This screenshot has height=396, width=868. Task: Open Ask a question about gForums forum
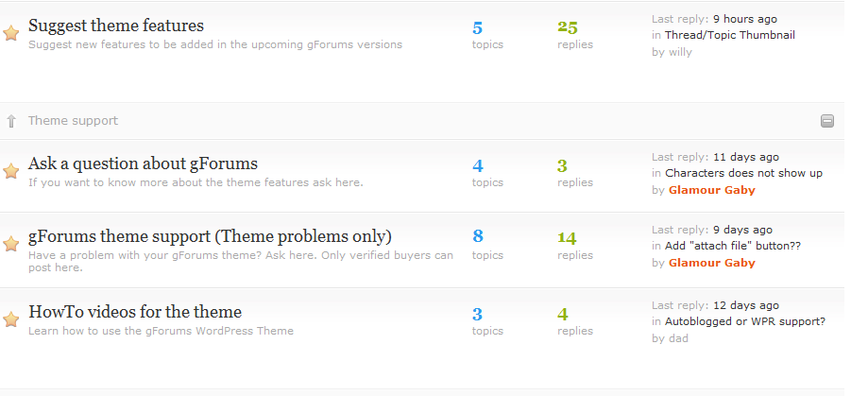pyautogui.click(x=143, y=164)
